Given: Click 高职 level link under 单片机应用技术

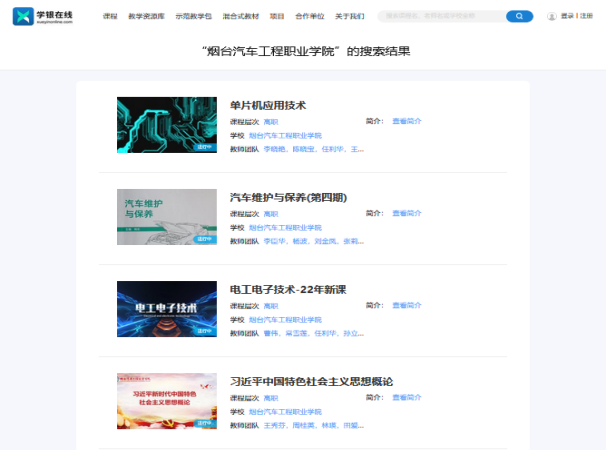Looking at the screenshot, I should point(271,122).
